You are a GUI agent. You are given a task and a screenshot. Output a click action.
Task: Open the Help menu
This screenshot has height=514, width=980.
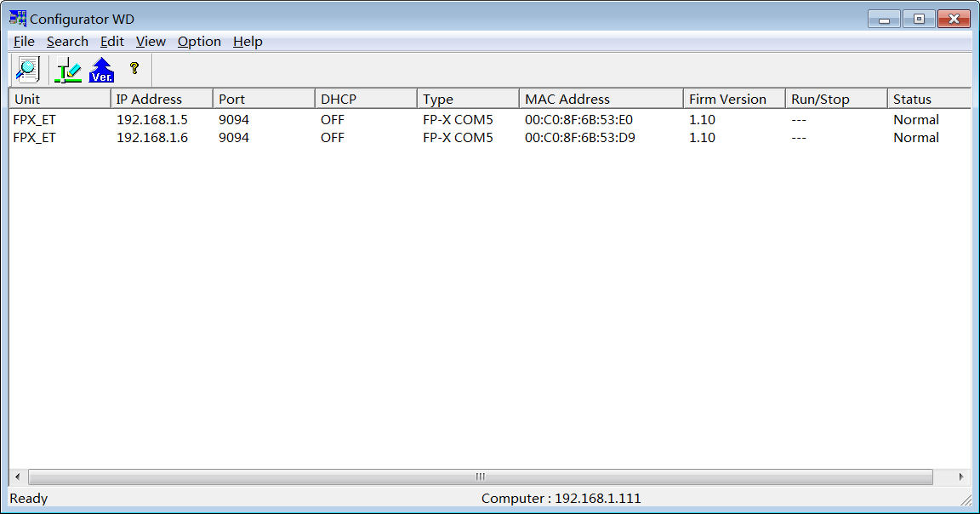point(248,41)
